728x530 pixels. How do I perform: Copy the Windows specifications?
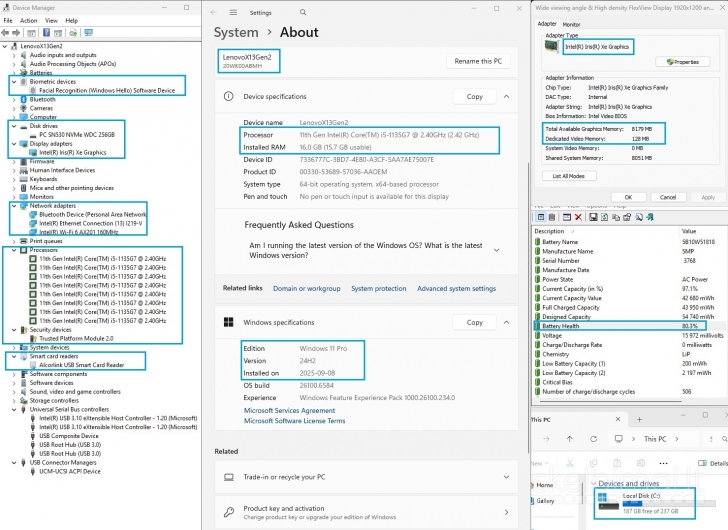[x=474, y=322]
